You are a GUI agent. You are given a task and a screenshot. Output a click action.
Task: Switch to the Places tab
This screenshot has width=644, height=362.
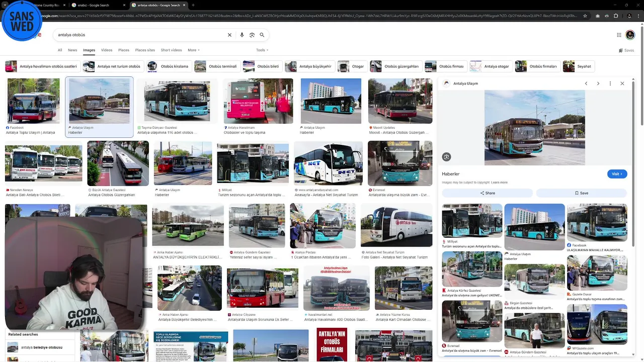tap(124, 50)
